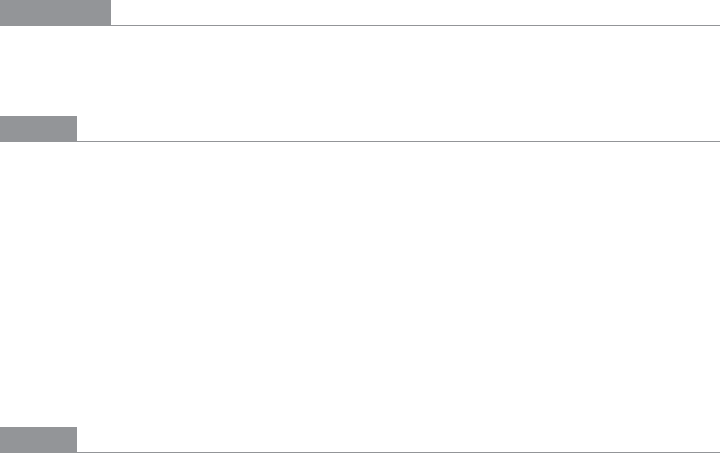Click the right edge of the bottom gray tab

click(x=76, y=440)
